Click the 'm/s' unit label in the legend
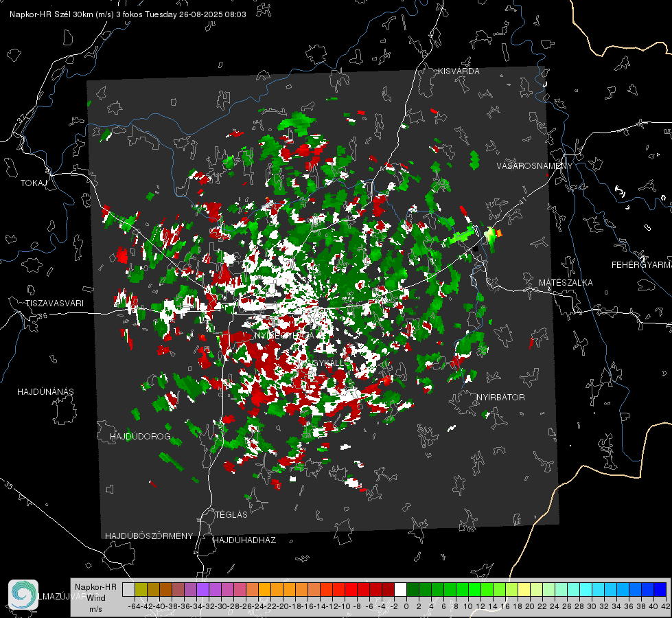672x618 pixels. (95, 609)
